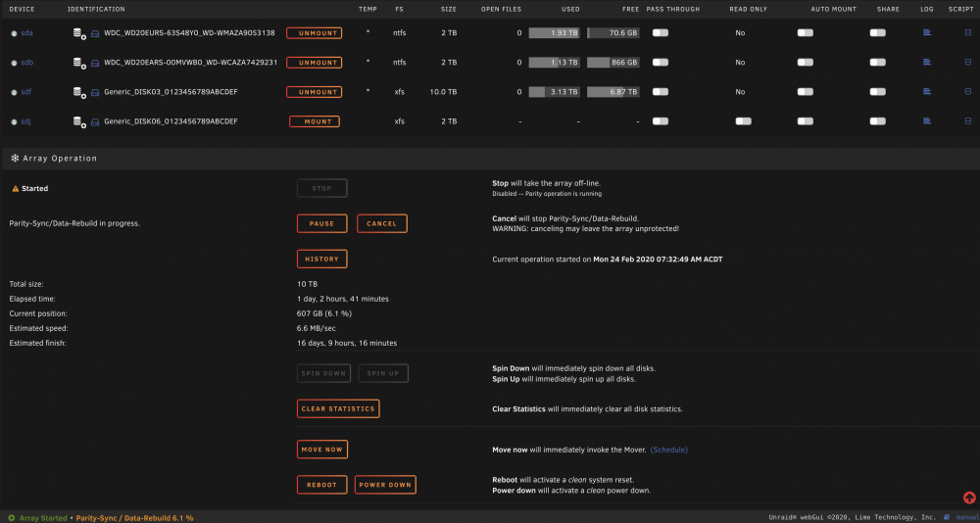Enable Auto Mount for sdj
980x523 pixels.
(x=805, y=120)
